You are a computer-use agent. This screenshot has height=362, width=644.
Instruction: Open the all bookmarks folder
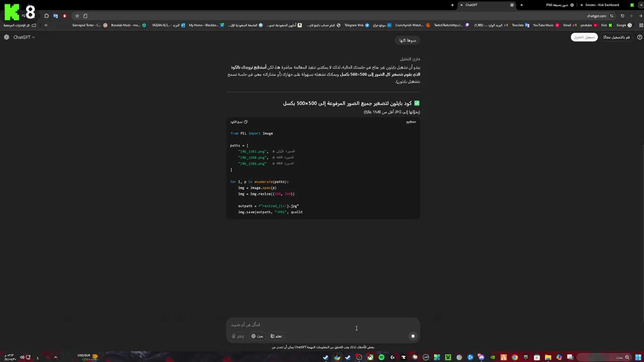point(20,25)
